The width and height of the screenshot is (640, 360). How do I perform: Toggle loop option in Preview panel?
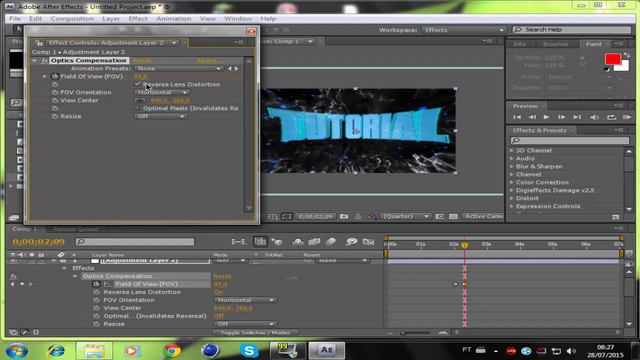click(611, 117)
